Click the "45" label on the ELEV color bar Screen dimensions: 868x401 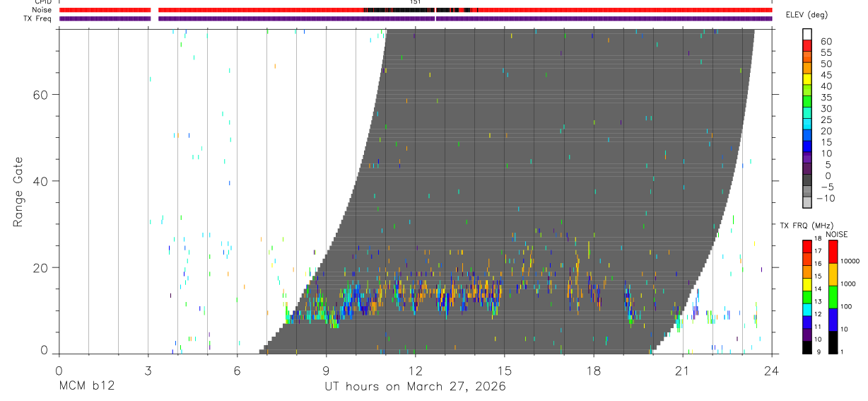tap(826, 75)
